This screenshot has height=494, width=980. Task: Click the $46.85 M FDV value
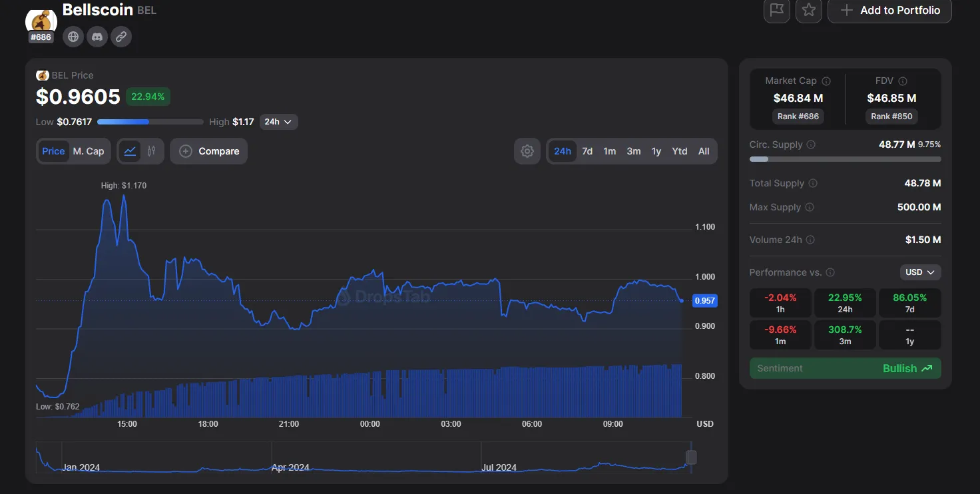892,98
